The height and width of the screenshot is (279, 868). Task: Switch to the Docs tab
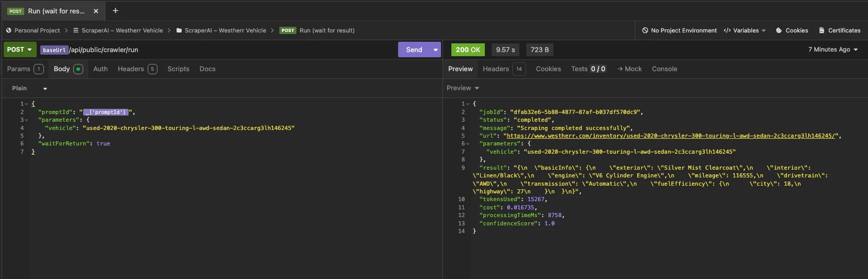208,69
